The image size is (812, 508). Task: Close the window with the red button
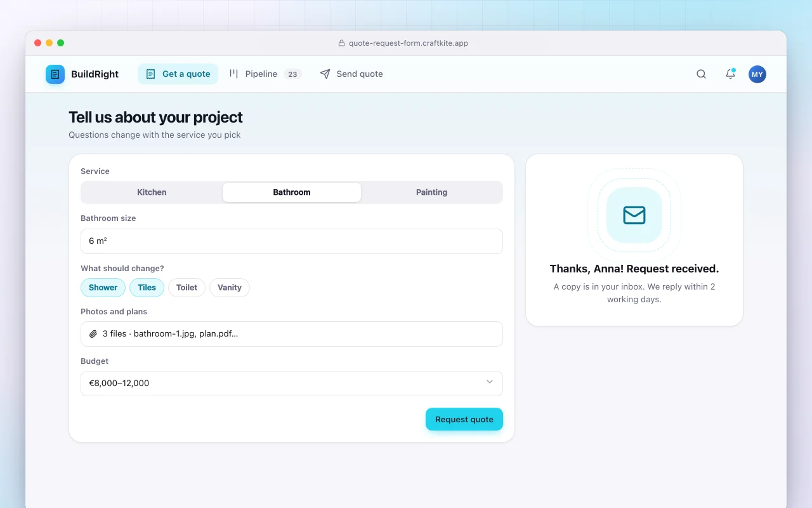[38, 43]
